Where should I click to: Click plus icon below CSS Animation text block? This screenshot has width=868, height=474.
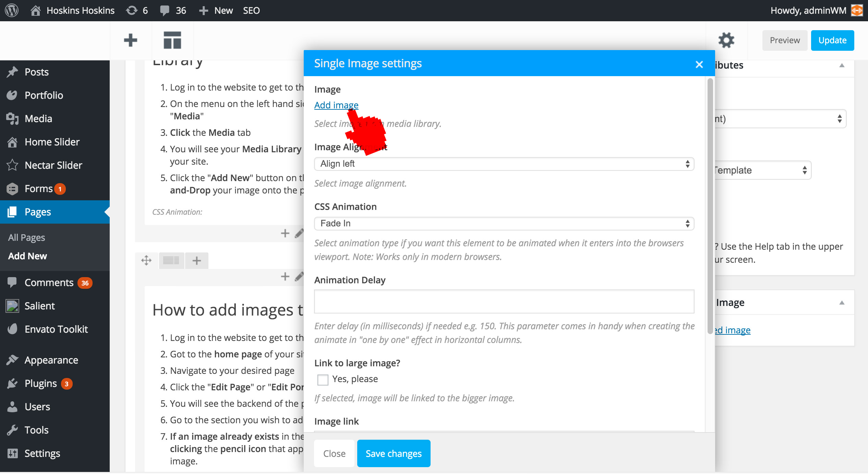[x=285, y=234]
